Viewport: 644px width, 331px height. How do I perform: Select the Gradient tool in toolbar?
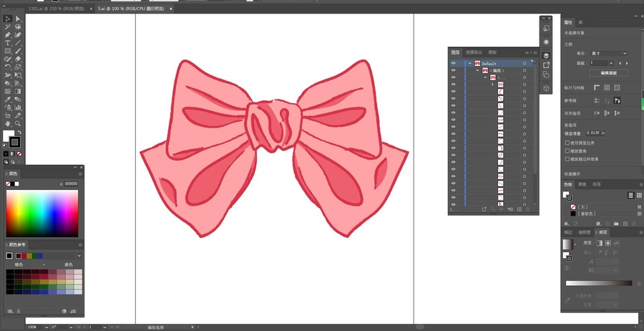click(18, 91)
